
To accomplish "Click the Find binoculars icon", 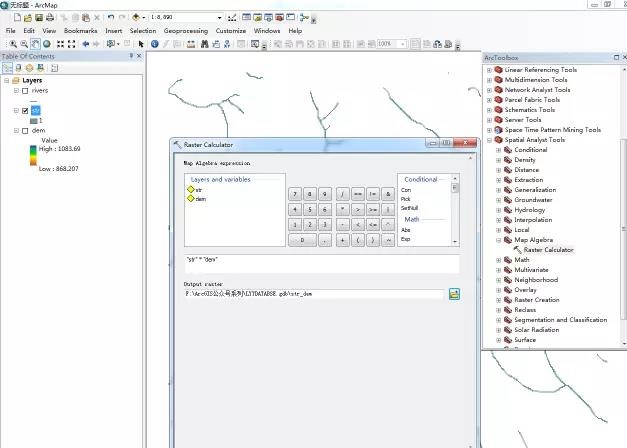I will point(205,44).
